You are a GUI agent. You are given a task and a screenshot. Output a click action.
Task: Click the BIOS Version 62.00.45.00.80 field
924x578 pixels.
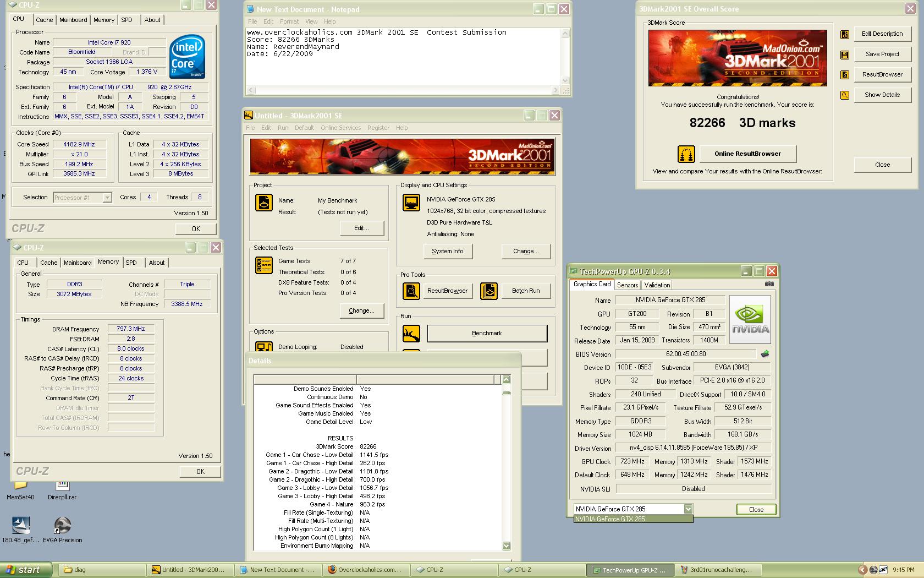[x=686, y=355]
